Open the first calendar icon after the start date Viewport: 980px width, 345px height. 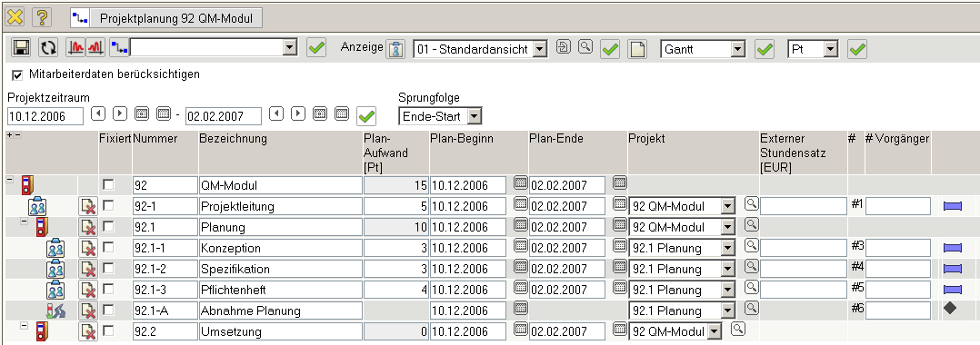click(x=142, y=113)
